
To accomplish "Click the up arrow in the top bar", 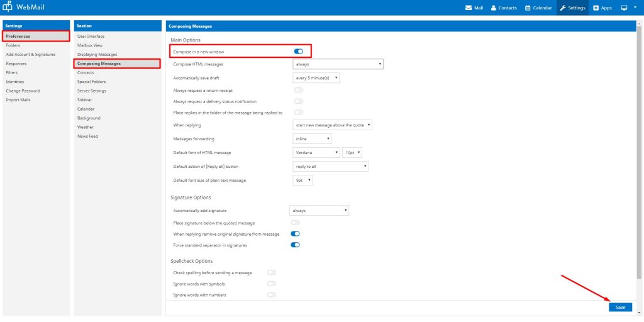I will pyautogui.click(x=635, y=8).
